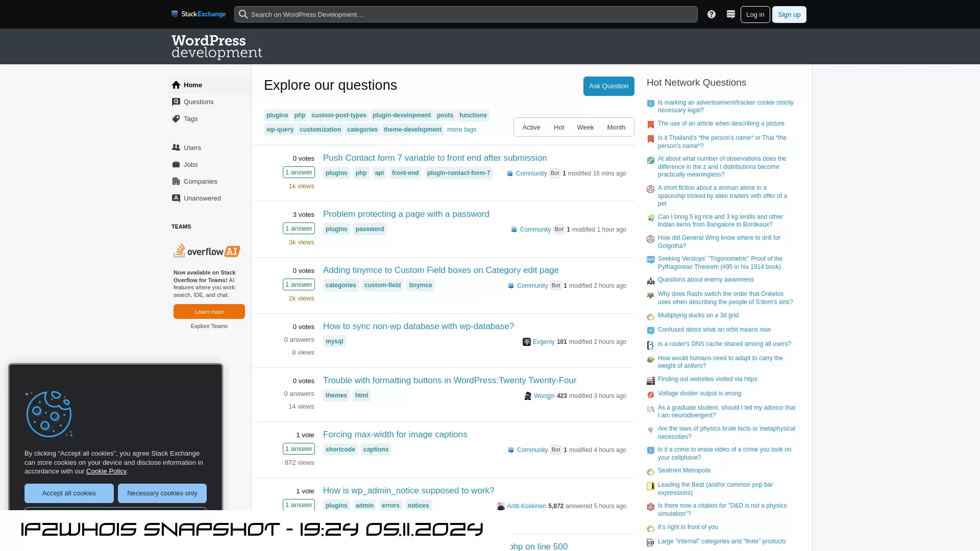The height and width of the screenshot is (551, 980).
Task: Open Unanswered in the left navigation
Action: click(209, 198)
